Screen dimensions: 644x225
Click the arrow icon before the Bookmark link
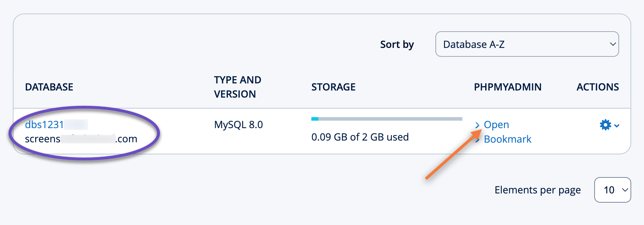point(478,139)
